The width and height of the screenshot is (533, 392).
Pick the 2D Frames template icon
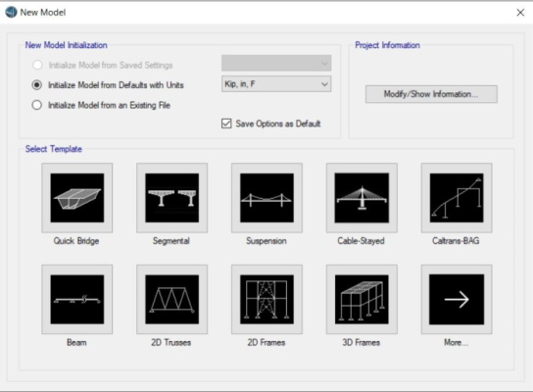click(266, 300)
